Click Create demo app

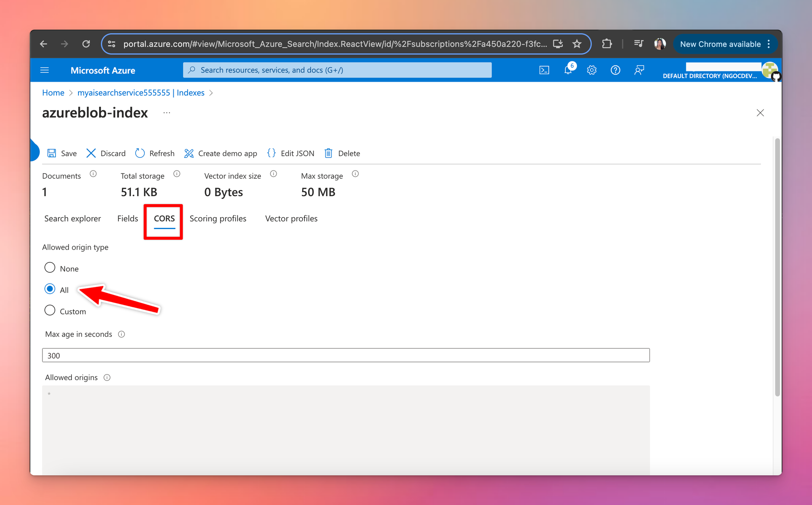click(x=220, y=153)
